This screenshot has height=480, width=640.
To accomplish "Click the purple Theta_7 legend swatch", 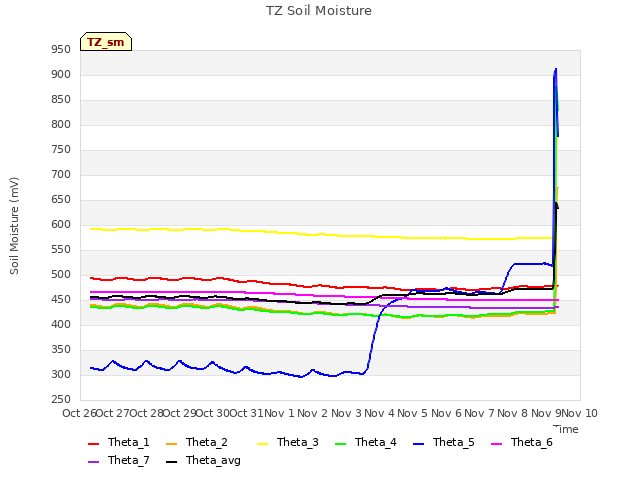I will click(93, 462).
